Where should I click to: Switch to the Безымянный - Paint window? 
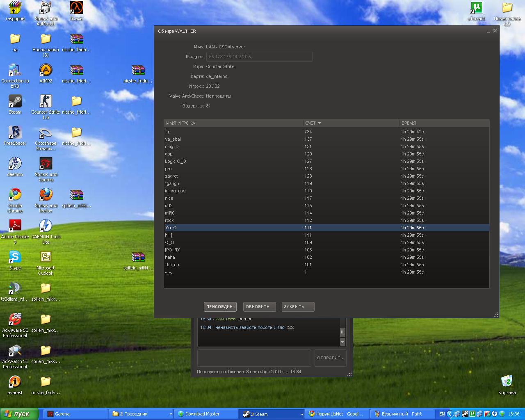pyautogui.click(x=403, y=414)
